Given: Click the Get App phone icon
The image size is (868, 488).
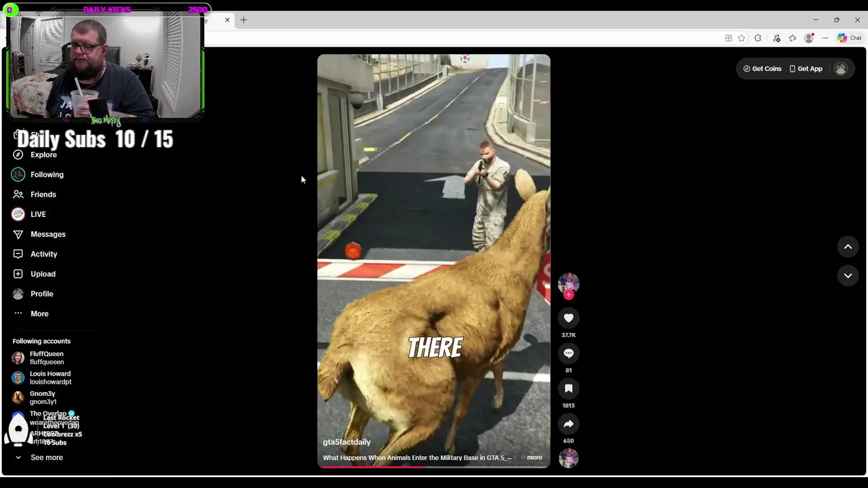Looking at the screenshot, I should click(x=792, y=68).
